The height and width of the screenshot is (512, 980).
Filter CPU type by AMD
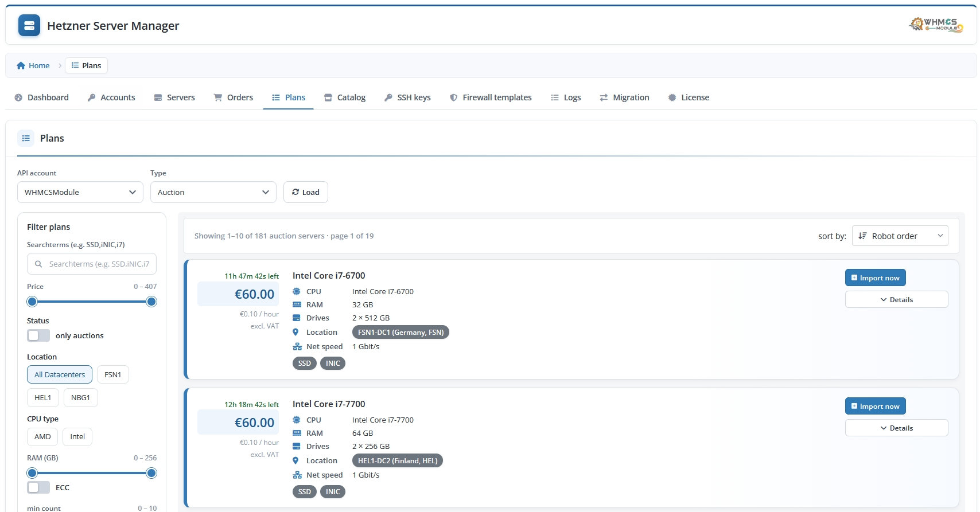pos(42,436)
